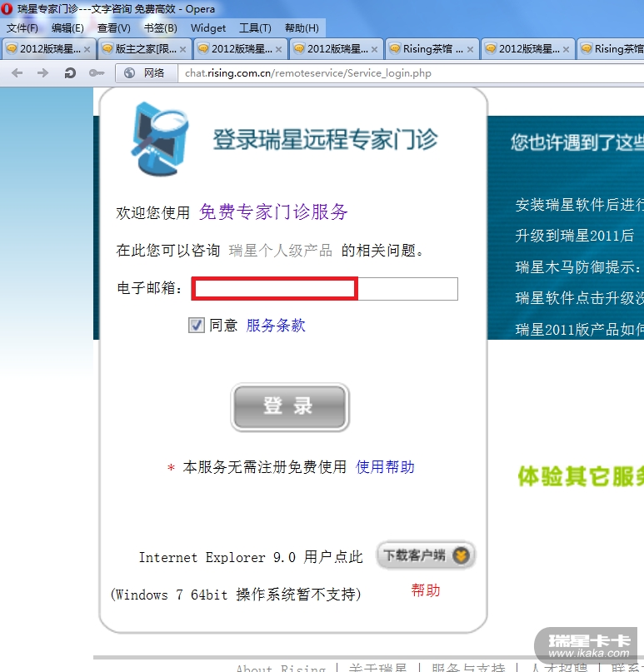The width and height of the screenshot is (644, 672).
Task: Click 升级到瑞星2011后 list item
Action: pyautogui.click(x=574, y=236)
